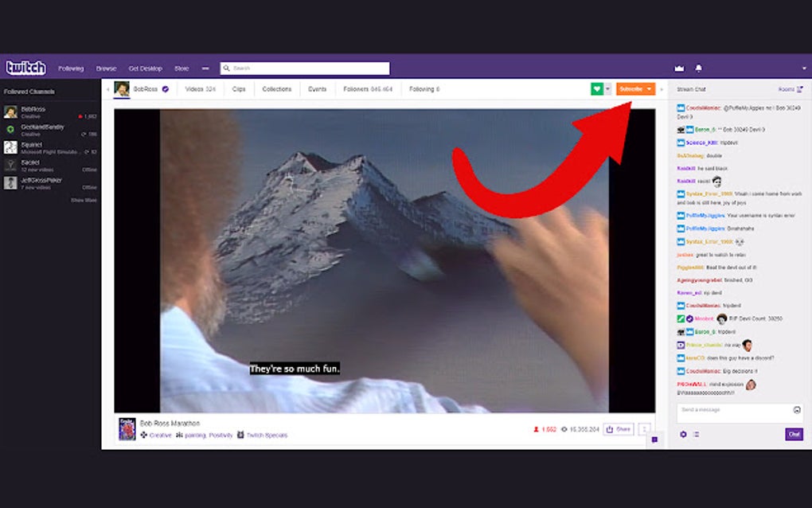Click the purple chat bubble icon below video

[x=654, y=440]
